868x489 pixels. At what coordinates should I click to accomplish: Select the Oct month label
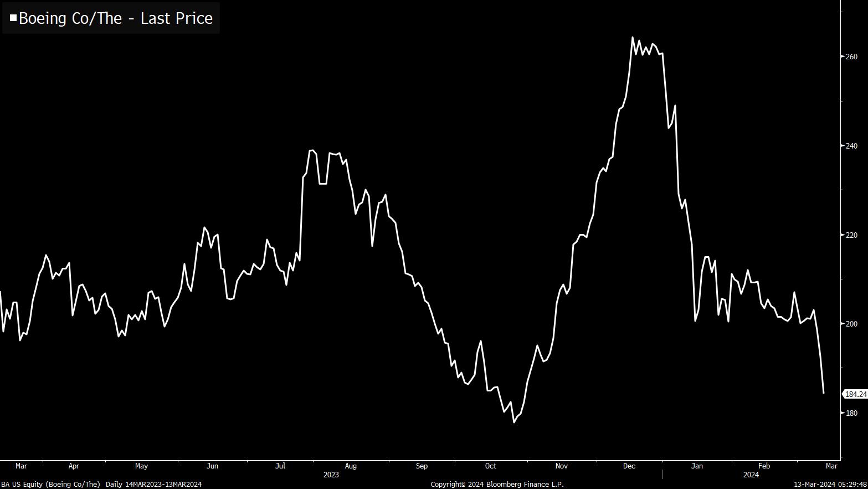tap(490, 466)
